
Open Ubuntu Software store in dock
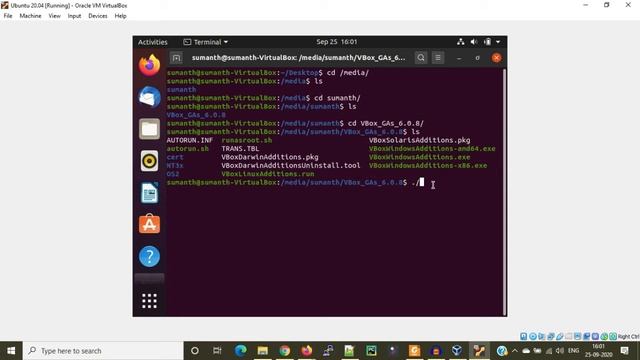click(x=149, y=224)
